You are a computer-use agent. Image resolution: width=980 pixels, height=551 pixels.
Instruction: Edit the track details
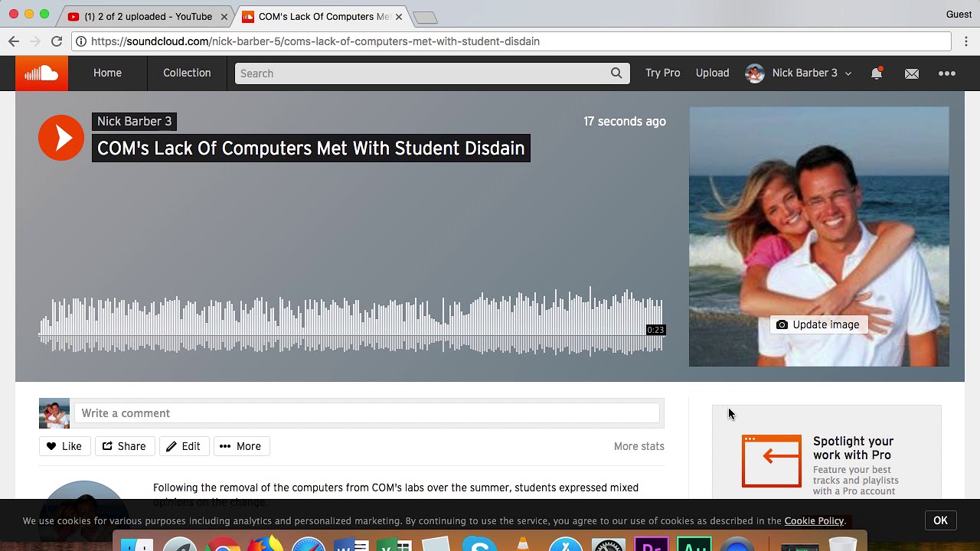click(x=184, y=446)
